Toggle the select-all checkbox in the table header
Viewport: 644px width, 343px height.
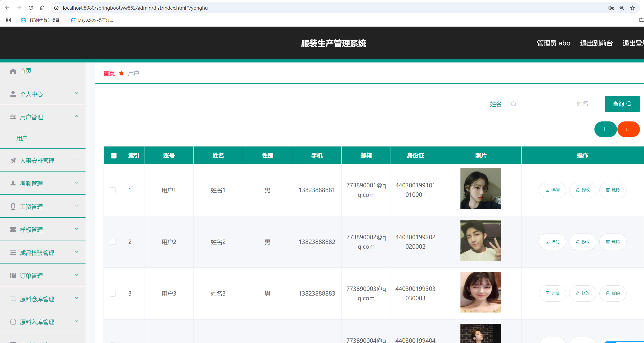coord(114,156)
